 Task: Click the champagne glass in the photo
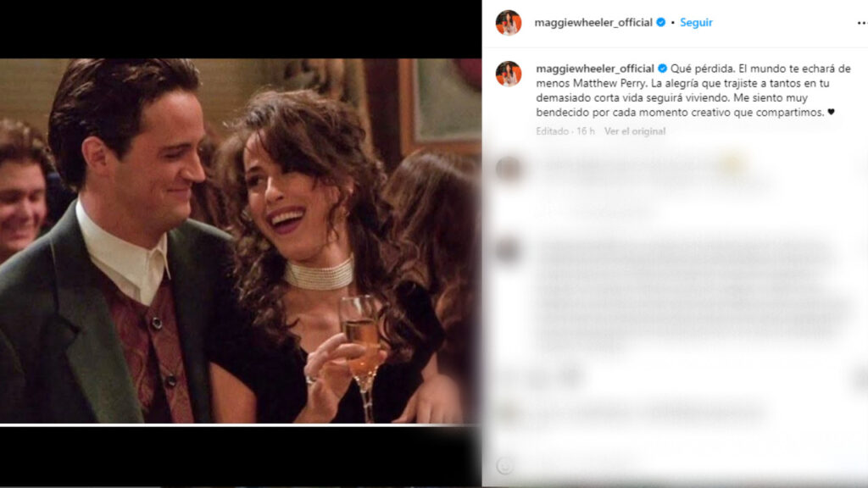362,339
